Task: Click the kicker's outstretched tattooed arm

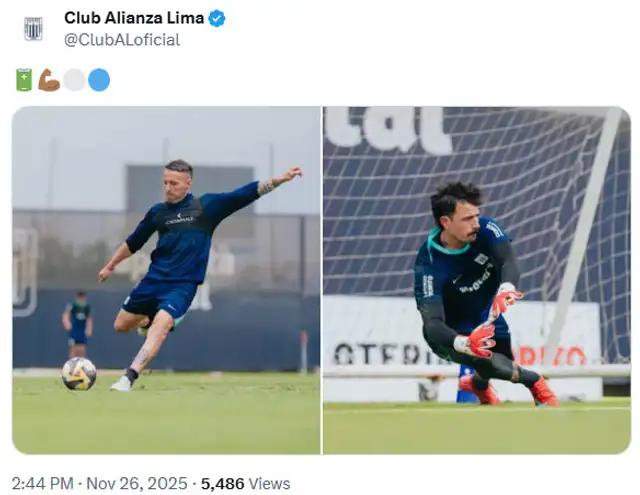Action: point(280,180)
